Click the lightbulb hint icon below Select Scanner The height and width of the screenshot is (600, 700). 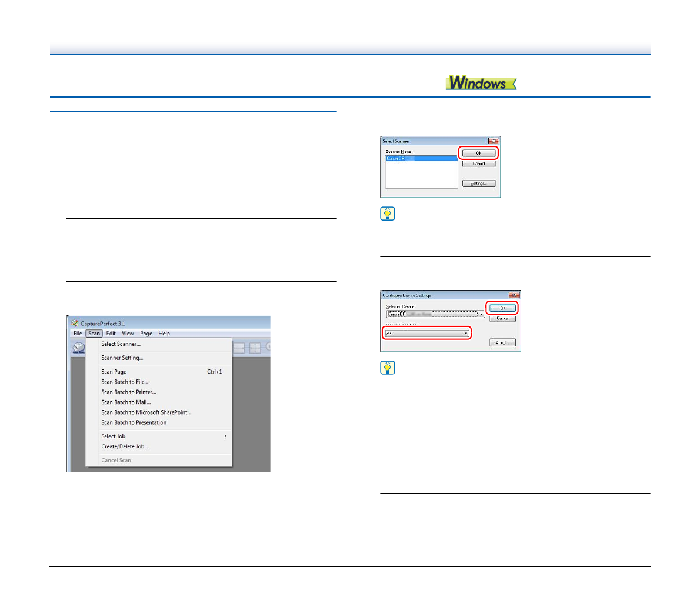tap(388, 214)
